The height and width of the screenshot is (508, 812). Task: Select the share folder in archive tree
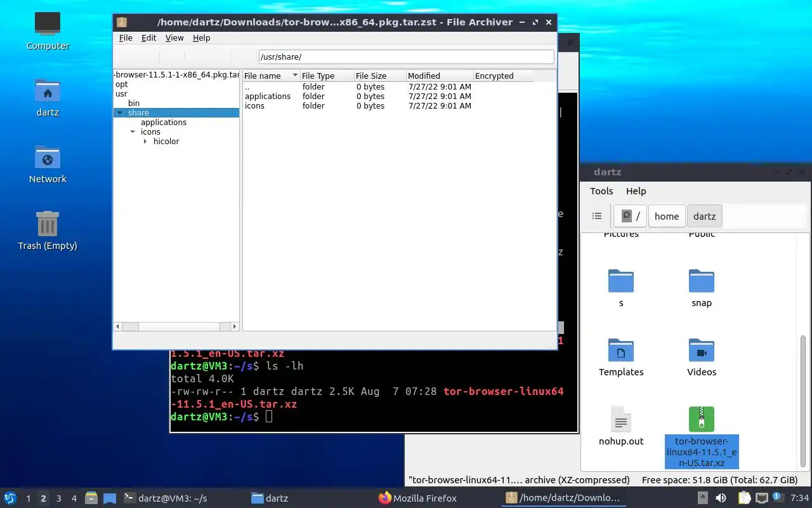(138, 113)
